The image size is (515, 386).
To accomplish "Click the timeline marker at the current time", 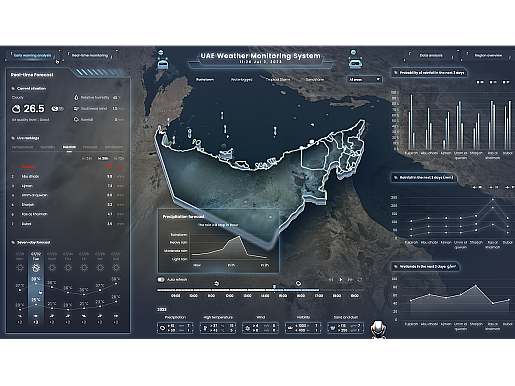I will coord(274,287).
